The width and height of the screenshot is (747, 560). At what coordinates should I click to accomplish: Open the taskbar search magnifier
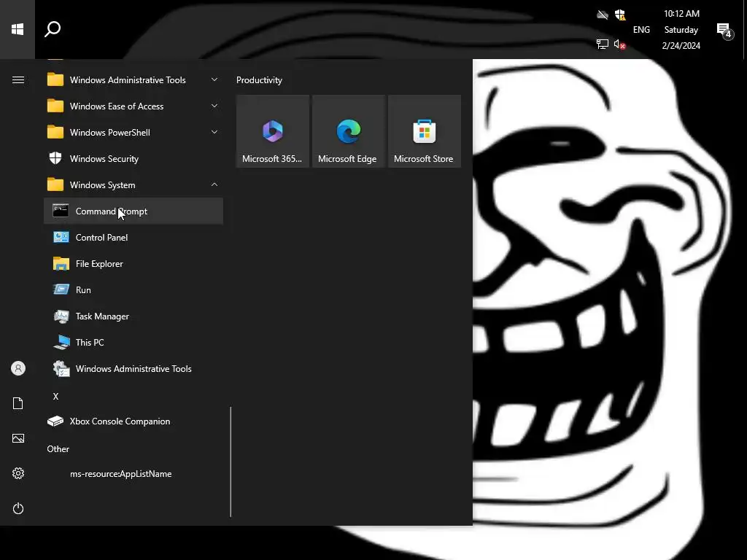[53, 29]
